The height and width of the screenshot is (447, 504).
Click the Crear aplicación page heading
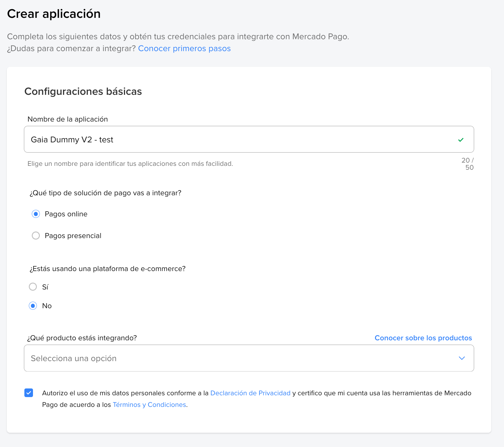coord(54,14)
